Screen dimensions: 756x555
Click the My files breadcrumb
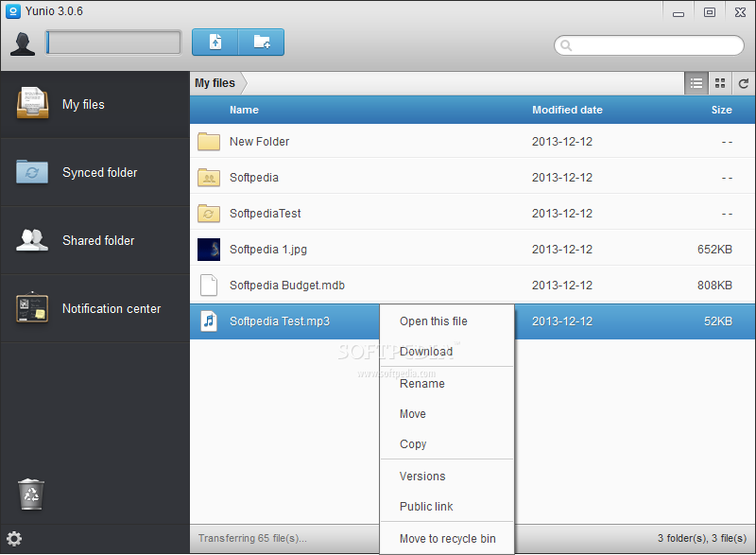pyautogui.click(x=215, y=83)
